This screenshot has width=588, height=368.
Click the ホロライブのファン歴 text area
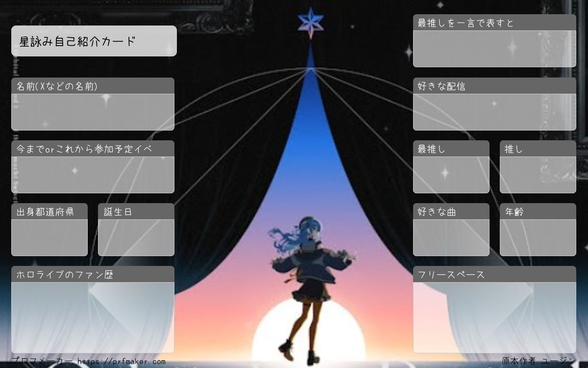(93, 317)
